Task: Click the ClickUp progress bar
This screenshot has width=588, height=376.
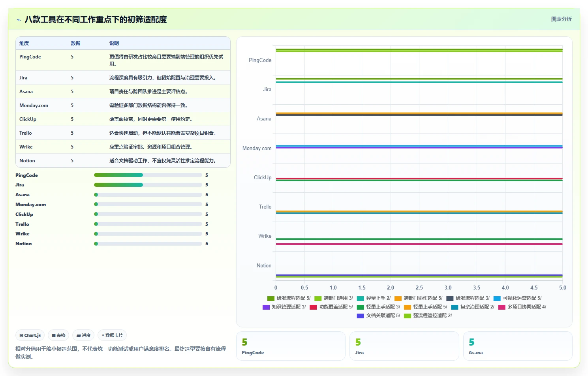Action: pyautogui.click(x=148, y=214)
